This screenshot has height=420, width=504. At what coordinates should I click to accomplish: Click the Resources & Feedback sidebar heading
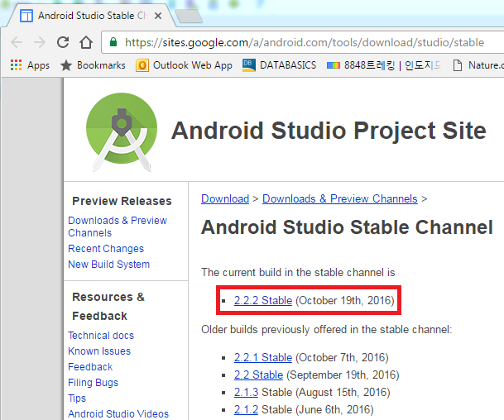(x=108, y=307)
